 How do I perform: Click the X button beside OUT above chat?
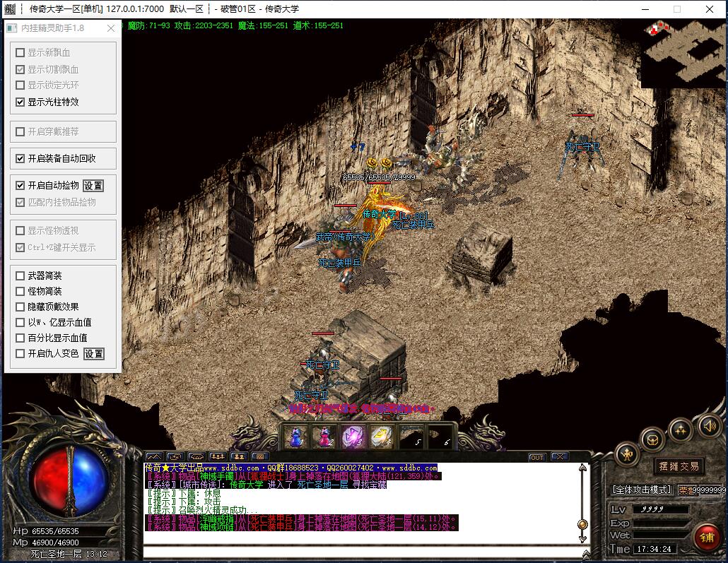[560, 457]
